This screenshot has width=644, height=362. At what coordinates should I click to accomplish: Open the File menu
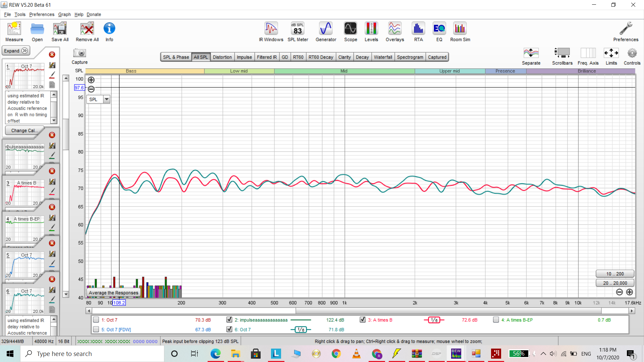click(x=7, y=14)
